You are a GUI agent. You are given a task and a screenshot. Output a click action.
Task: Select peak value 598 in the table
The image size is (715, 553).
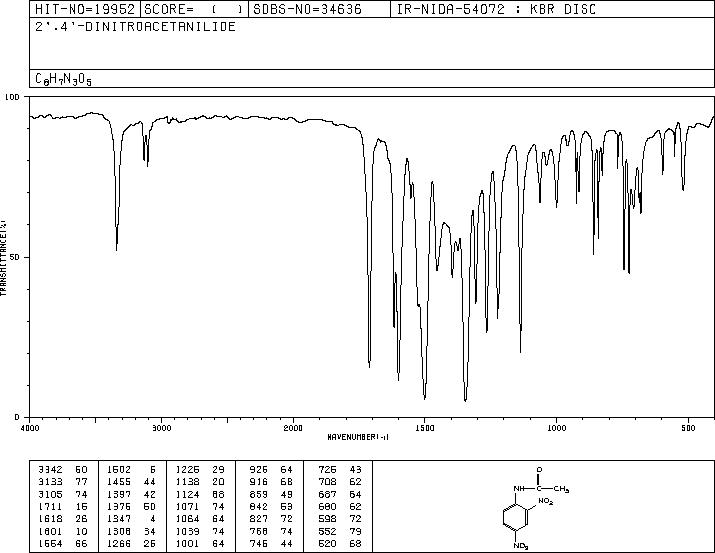click(x=327, y=519)
